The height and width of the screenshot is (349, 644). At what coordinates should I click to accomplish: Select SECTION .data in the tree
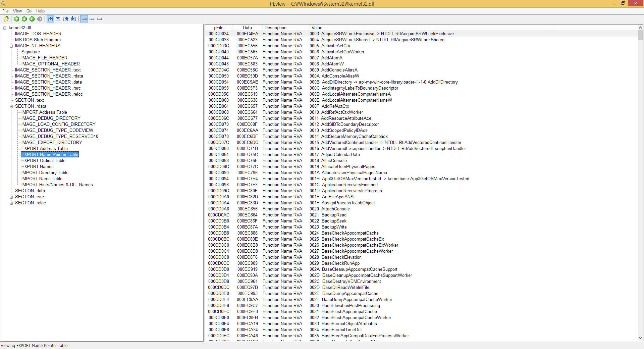[30, 191]
